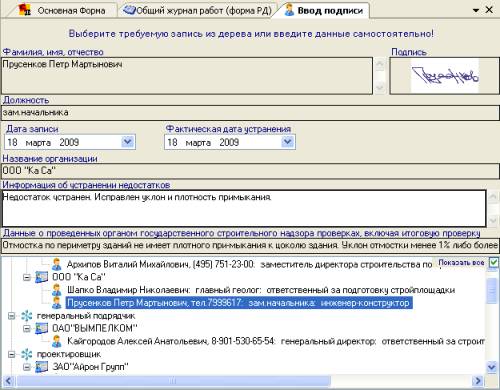Viewport: 500px width, 390px height.
Task: Click snowflake icon of проектировщик
Action: click(x=27, y=354)
